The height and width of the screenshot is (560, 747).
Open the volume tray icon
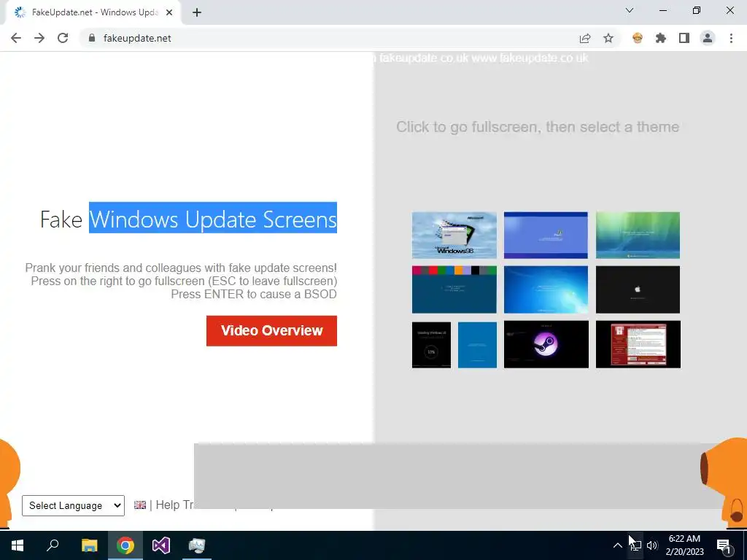tap(652, 545)
